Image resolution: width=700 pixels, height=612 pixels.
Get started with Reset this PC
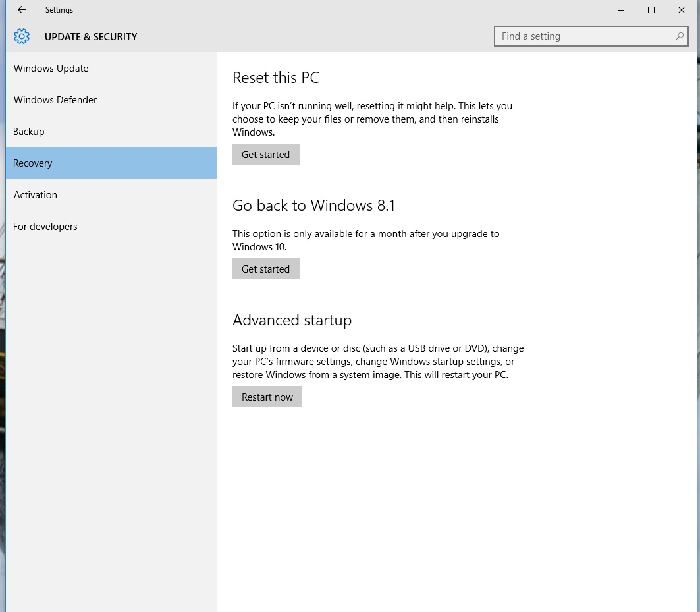265,154
